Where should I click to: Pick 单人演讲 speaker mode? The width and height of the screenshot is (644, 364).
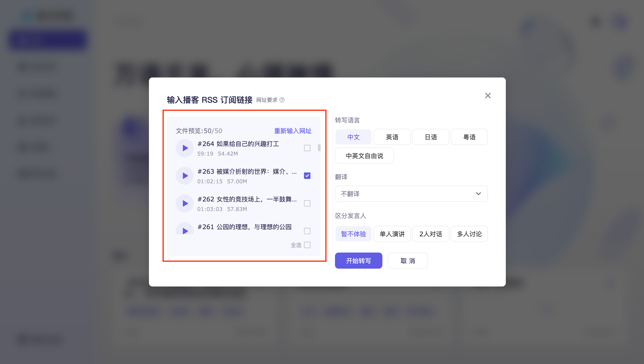(392, 234)
